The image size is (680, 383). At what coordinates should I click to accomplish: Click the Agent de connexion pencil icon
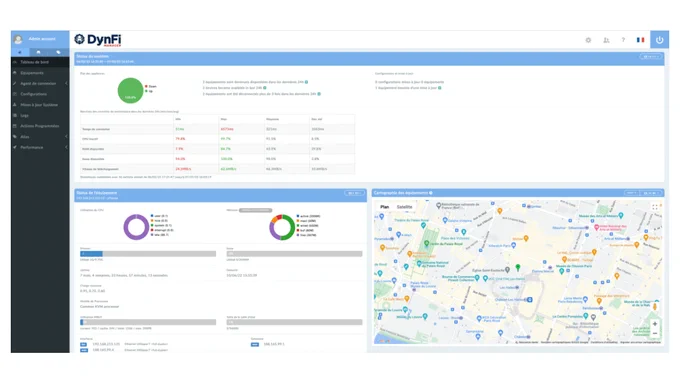(x=15, y=83)
